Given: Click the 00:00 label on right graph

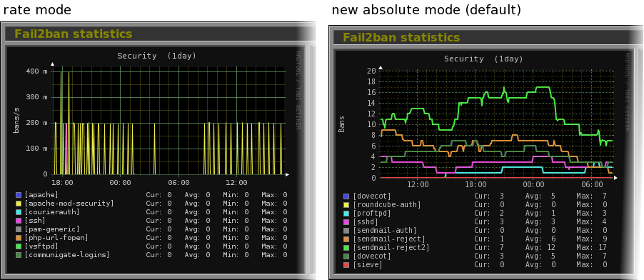Looking at the screenshot, I should (533, 185).
